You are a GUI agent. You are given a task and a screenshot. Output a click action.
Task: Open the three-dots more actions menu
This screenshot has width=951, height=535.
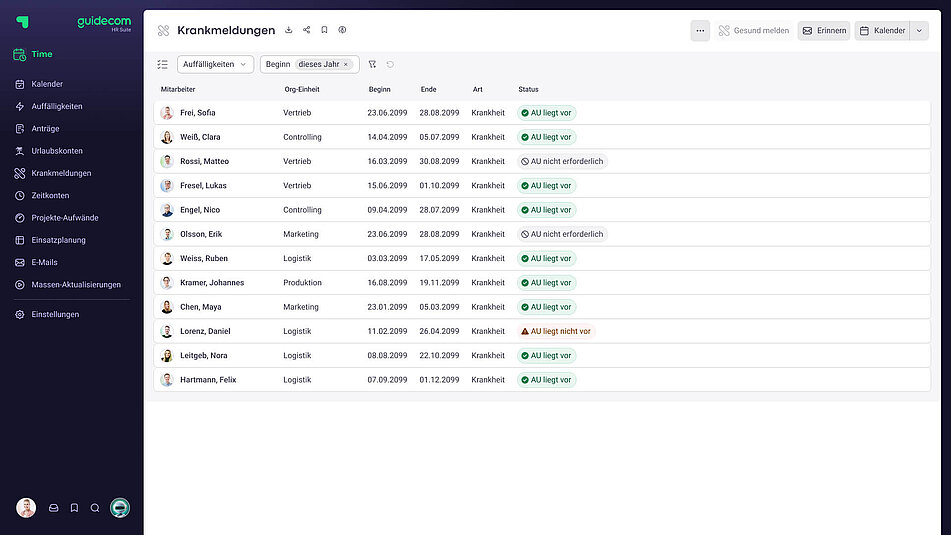point(700,31)
